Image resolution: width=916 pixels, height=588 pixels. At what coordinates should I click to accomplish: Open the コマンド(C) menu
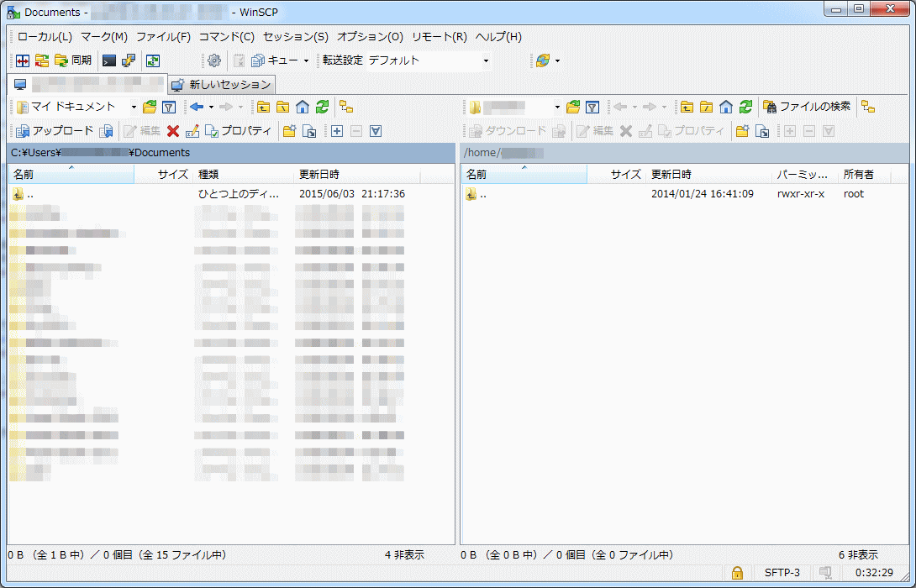pos(227,37)
